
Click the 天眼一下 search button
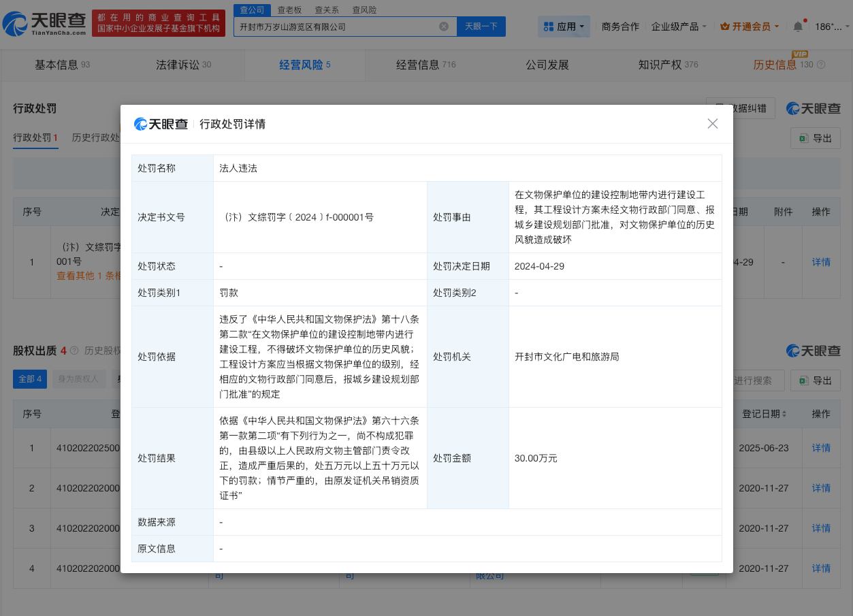click(481, 27)
